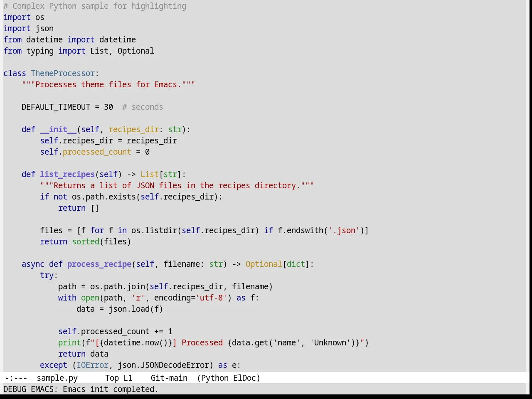Click 'json.load(f)' call
This screenshot has height=399, width=532.
coord(136,309)
